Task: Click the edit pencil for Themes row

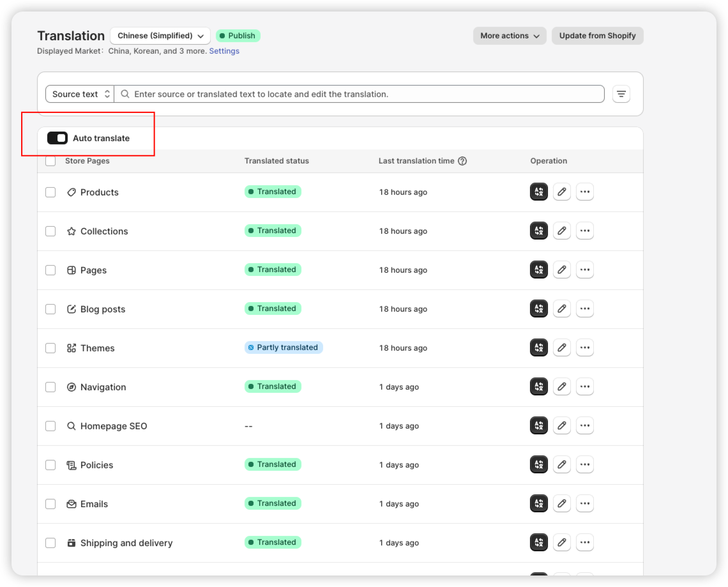Action: pyautogui.click(x=562, y=348)
